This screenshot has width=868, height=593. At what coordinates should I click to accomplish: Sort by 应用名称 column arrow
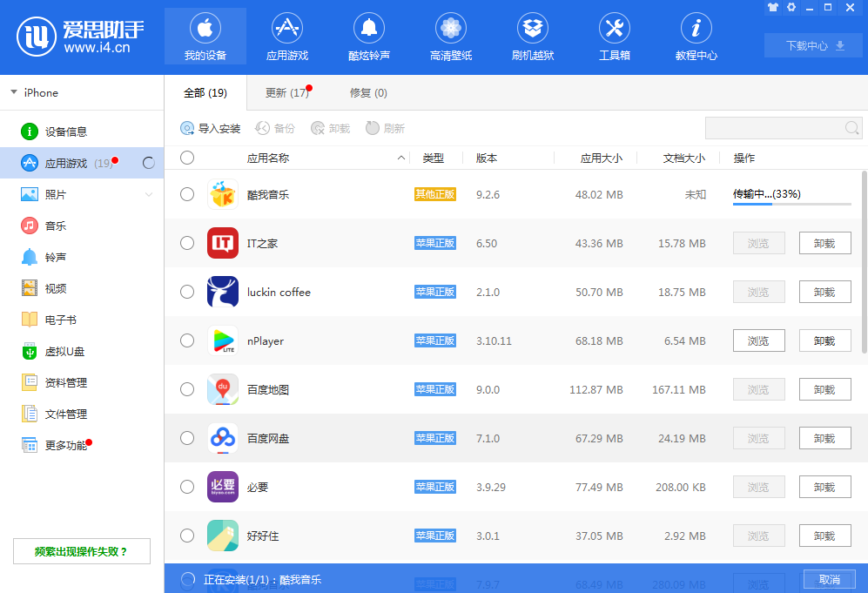tap(400, 158)
